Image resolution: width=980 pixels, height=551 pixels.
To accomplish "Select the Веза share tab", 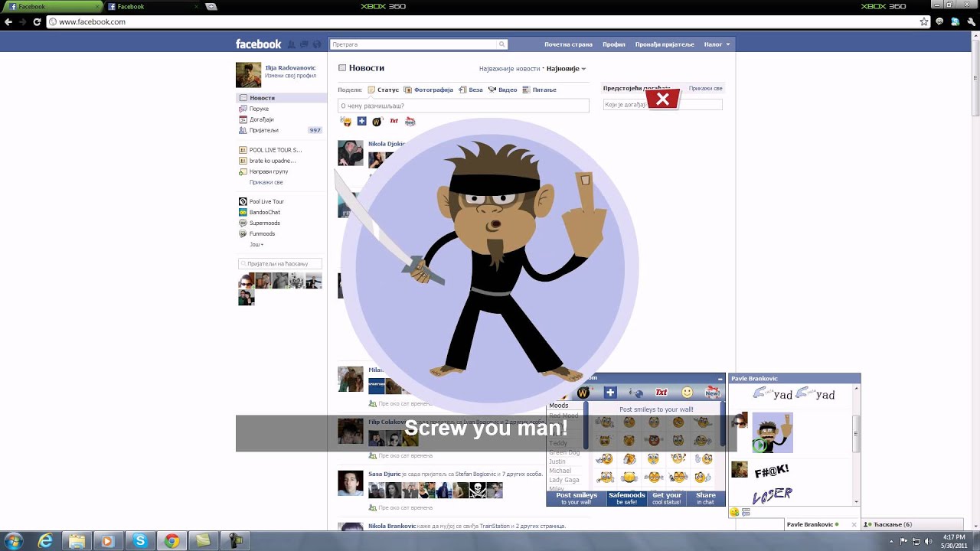I will [x=471, y=90].
